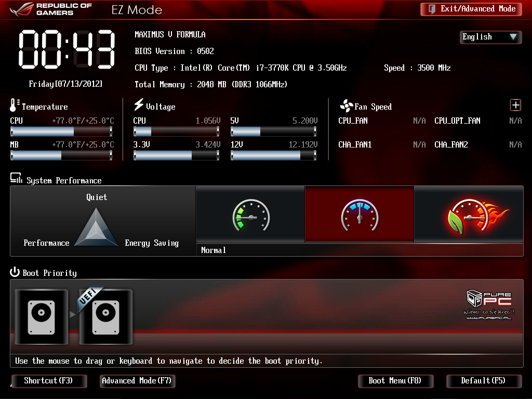Click the UEFI hard drive boot device

coord(105,317)
